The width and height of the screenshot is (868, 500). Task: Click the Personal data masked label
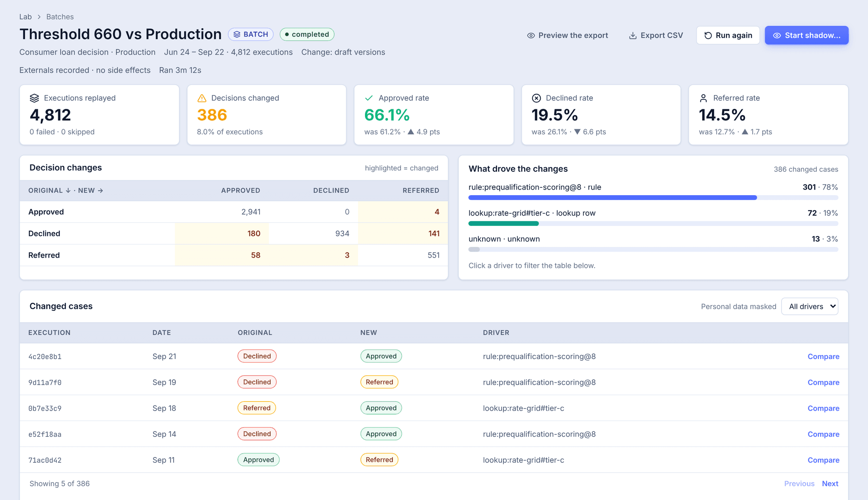tap(739, 307)
